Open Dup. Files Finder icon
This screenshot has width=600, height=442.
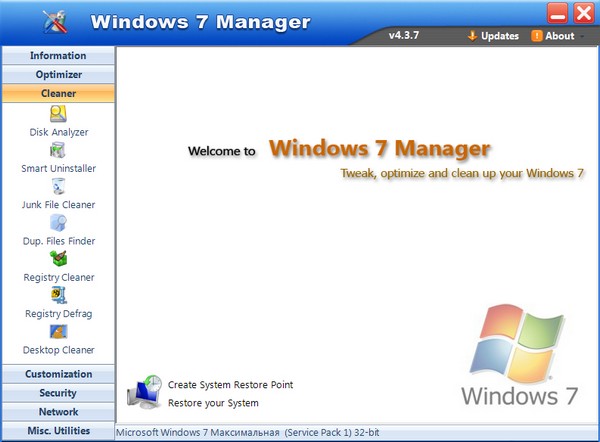pos(58,222)
